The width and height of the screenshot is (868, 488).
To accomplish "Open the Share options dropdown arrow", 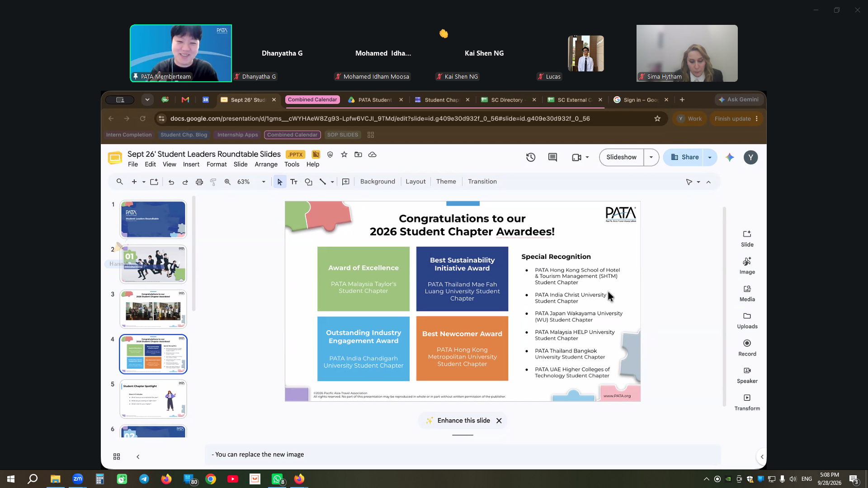I will coord(710,157).
